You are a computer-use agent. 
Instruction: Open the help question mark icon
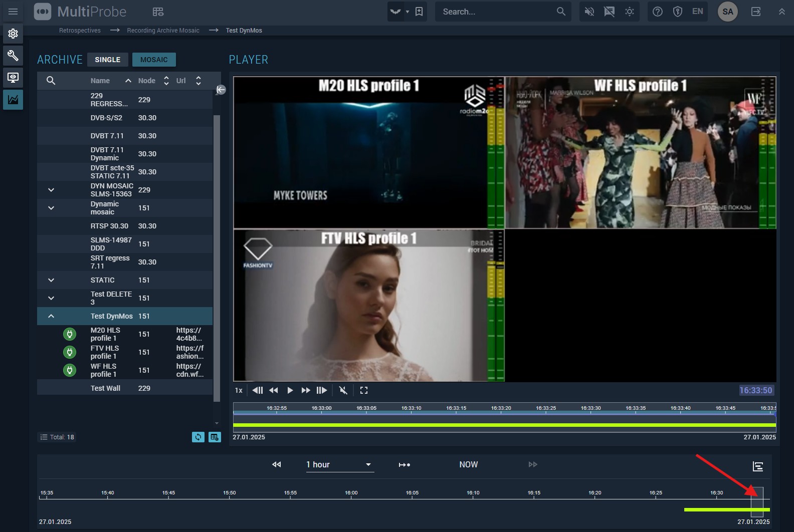658,12
